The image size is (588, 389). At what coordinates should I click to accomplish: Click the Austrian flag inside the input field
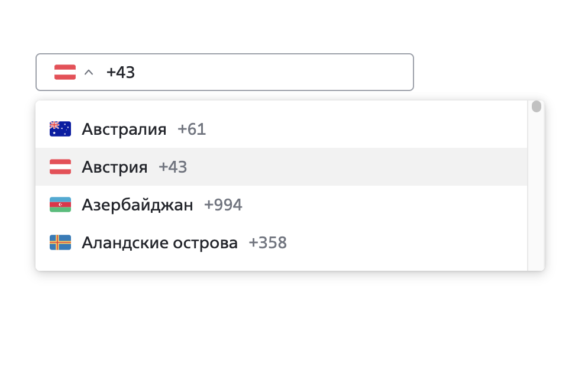pos(64,72)
